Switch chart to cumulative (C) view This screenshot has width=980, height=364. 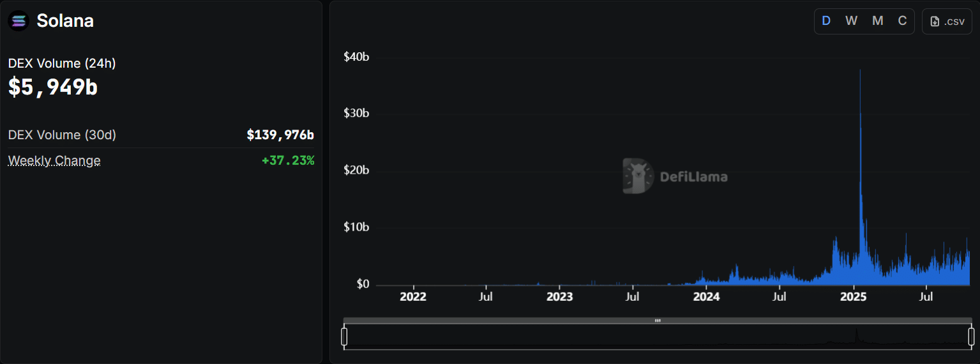click(902, 21)
